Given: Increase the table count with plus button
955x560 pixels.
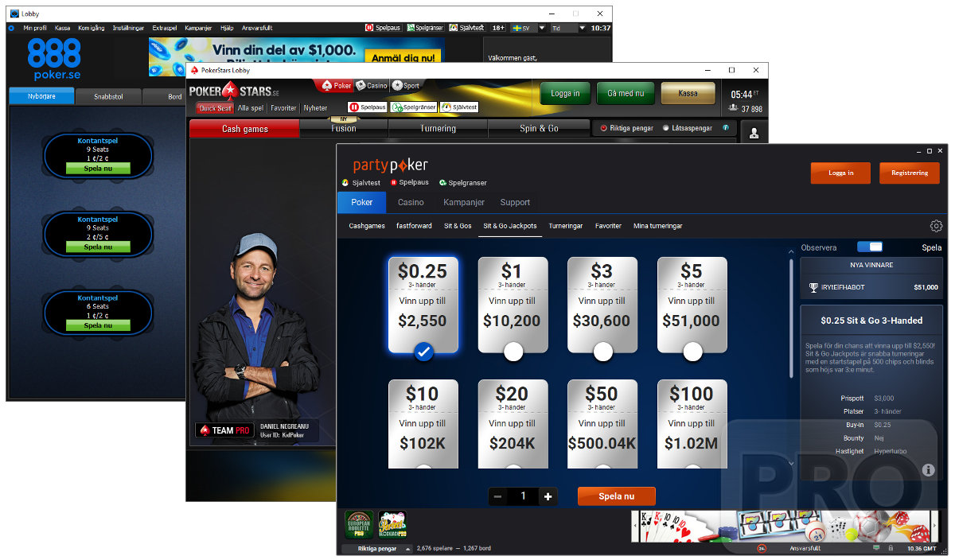Looking at the screenshot, I should [x=548, y=496].
